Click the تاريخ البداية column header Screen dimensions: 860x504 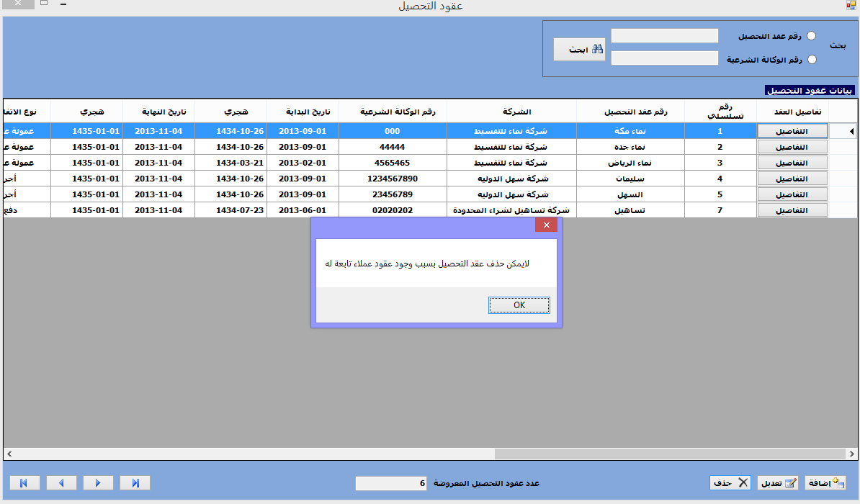click(303, 112)
